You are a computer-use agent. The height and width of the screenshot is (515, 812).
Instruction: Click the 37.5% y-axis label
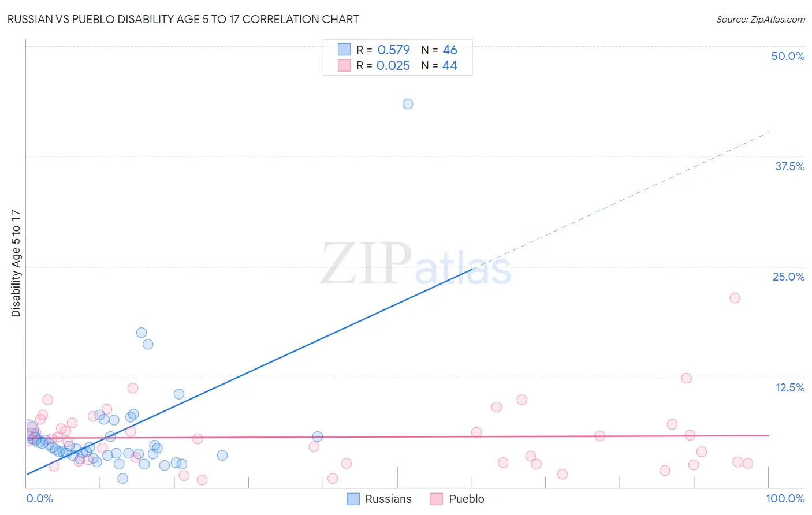pos(789,166)
